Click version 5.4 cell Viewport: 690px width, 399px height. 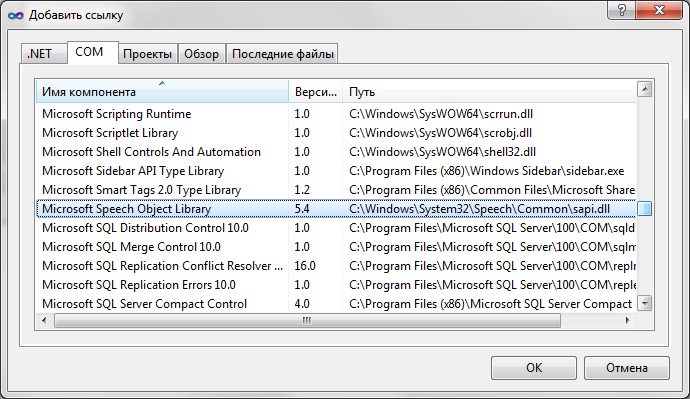[302, 209]
